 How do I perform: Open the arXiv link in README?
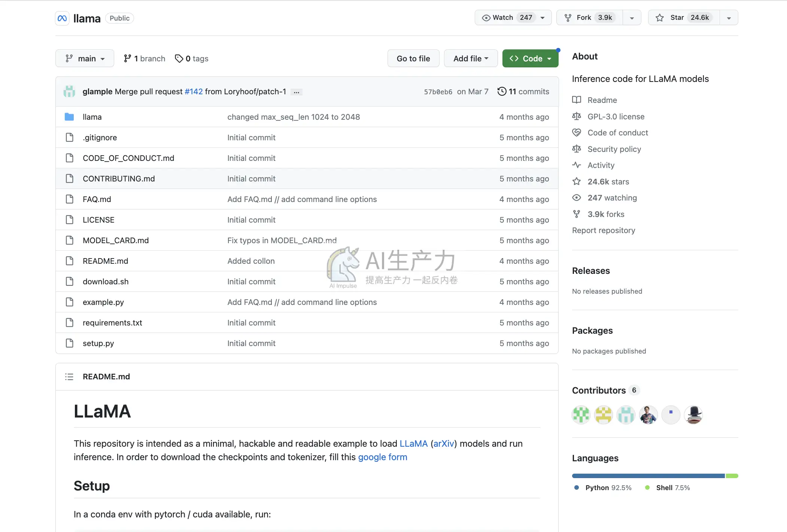pyautogui.click(x=444, y=443)
